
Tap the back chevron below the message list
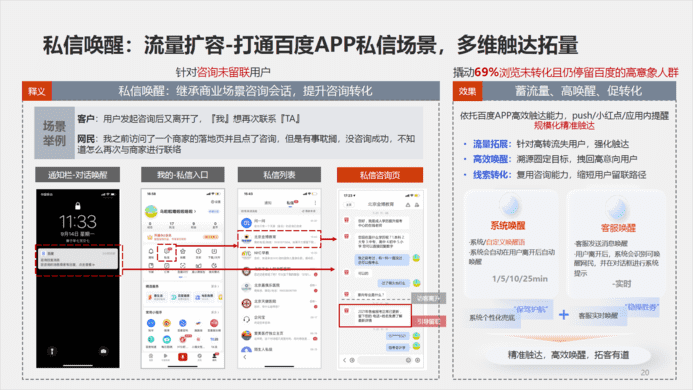[x=244, y=357]
